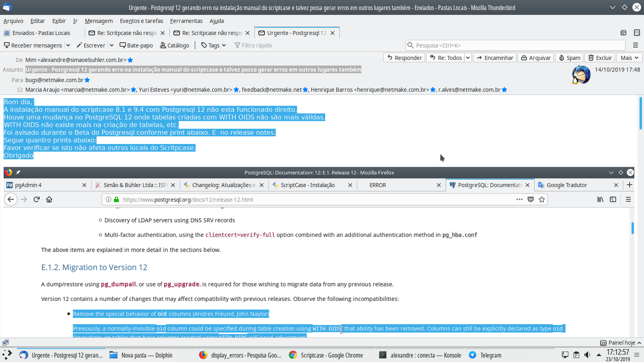Click the message body vertical scrollbar
The image size is (644, 362).
click(641, 113)
